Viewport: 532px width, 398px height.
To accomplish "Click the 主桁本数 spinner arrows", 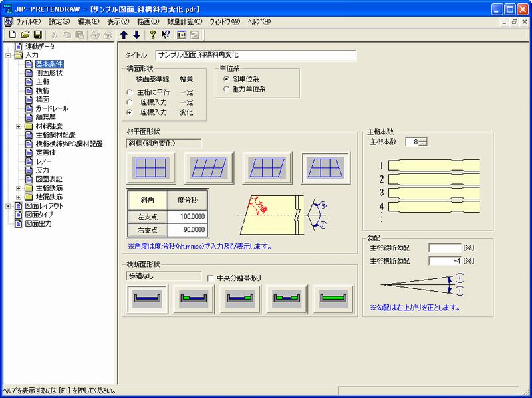I will pyautogui.click(x=423, y=142).
